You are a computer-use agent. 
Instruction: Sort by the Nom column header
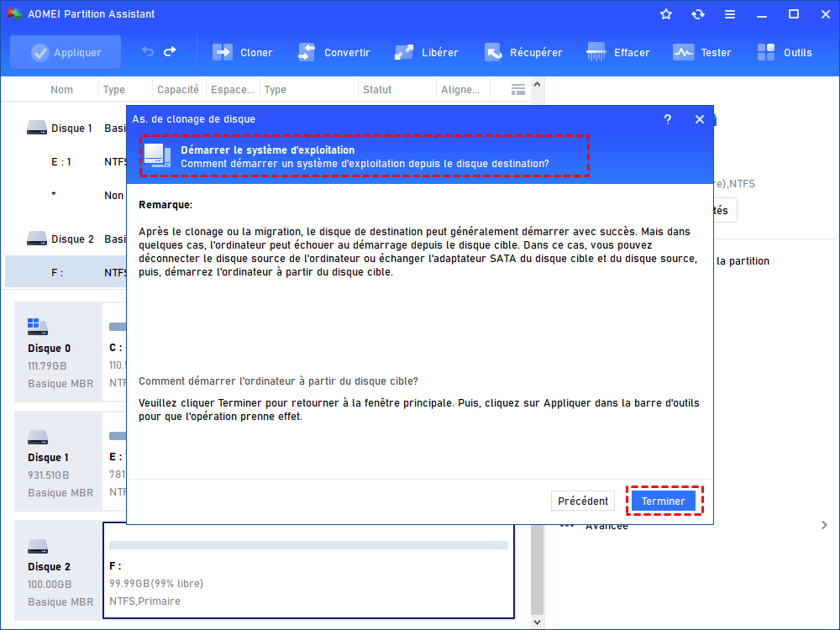tap(61, 90)
